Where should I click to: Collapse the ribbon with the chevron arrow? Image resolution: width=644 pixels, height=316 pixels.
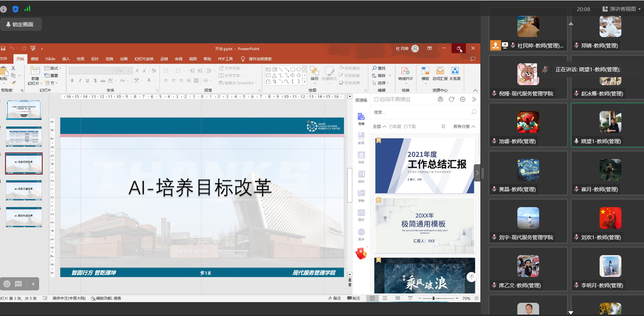pyautogui.click(x=475, y=91)
